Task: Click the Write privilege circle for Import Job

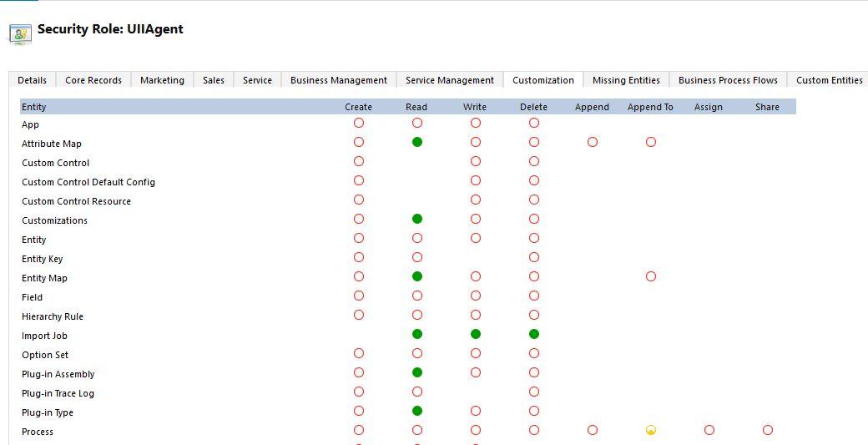Action: pos(476,334)
